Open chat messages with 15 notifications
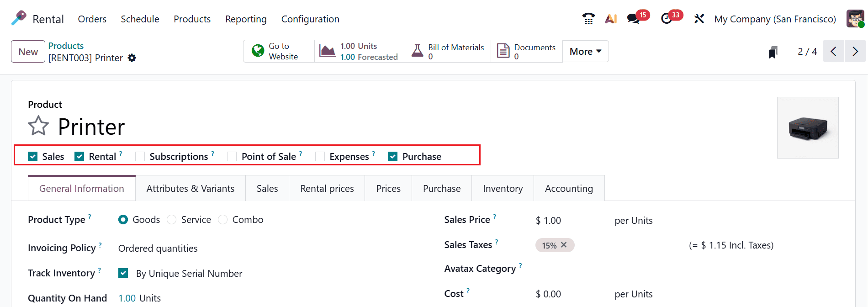Viewport: 868px width, 307px height. point(633,19)
